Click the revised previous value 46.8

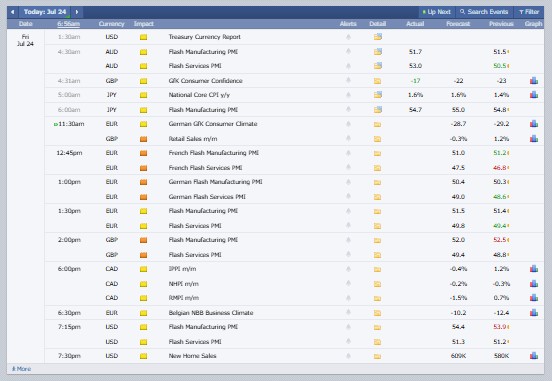pos(500,168)
